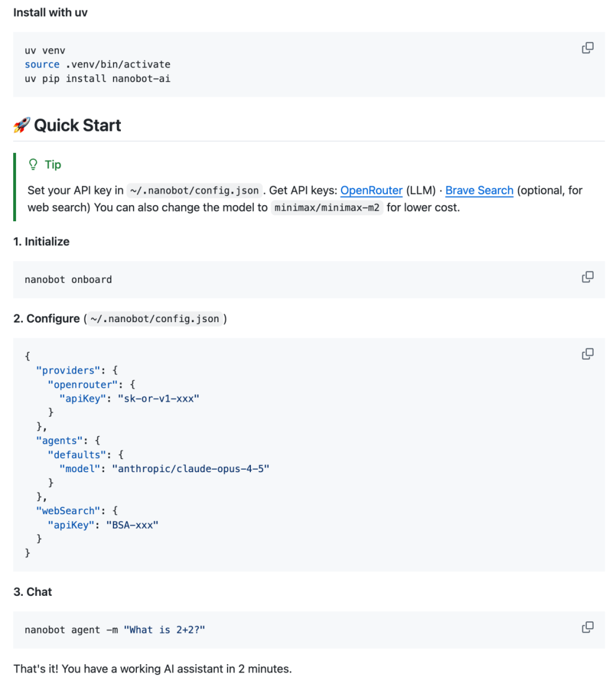The height and width of the screenshot is (687, 616).
Task: Click the 3. Chat step heading
Action: pyautogui.click(x=33, y=592)
